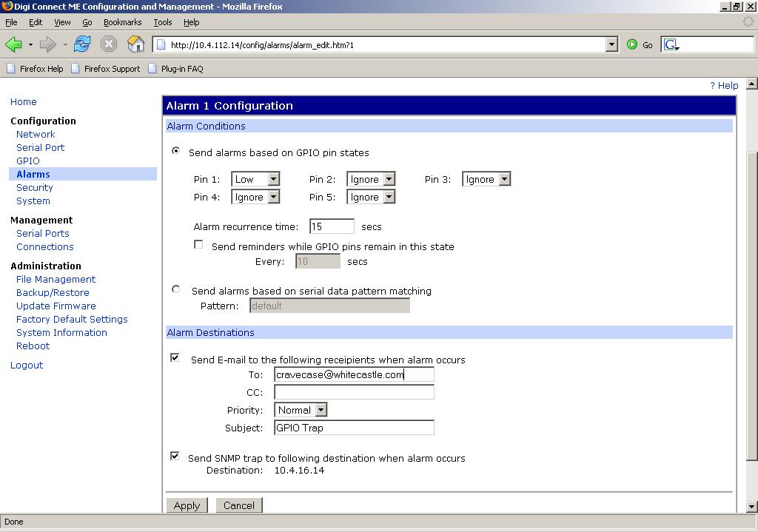This screenshot has width=758, height=532.
Task: Enable Send reminders while GPIO pins remain
Action: pyautogui.click(x=198, y=245)
